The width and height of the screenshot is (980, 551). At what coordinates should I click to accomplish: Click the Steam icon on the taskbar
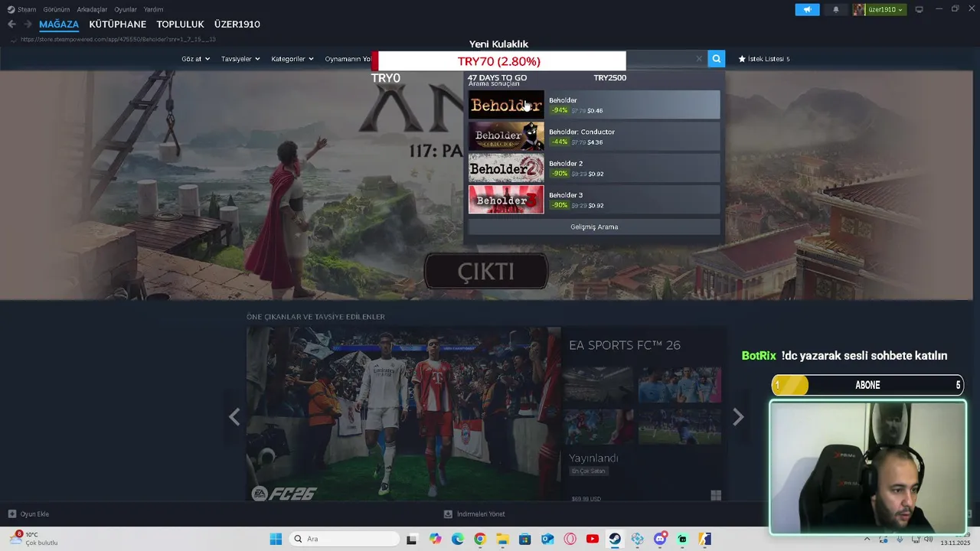[x=615, y=539]
